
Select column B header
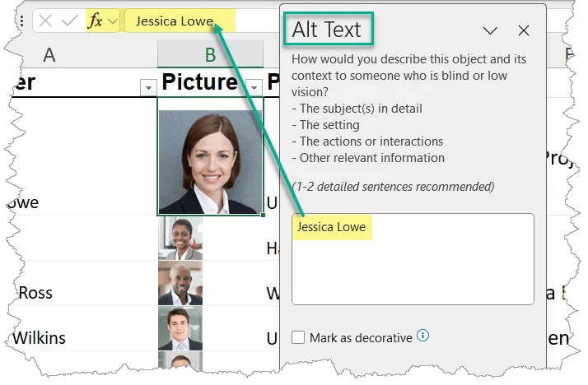pyautogui.click(x=210, y=55)
